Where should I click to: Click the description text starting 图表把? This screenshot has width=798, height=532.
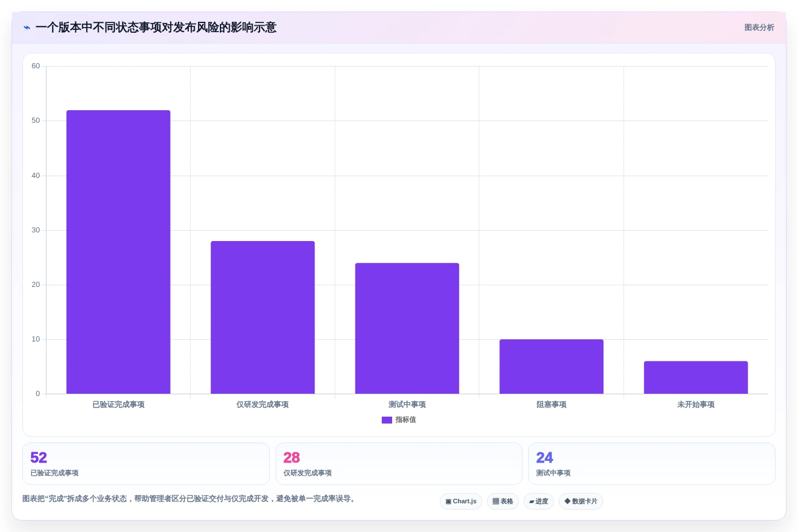point(190,499)
